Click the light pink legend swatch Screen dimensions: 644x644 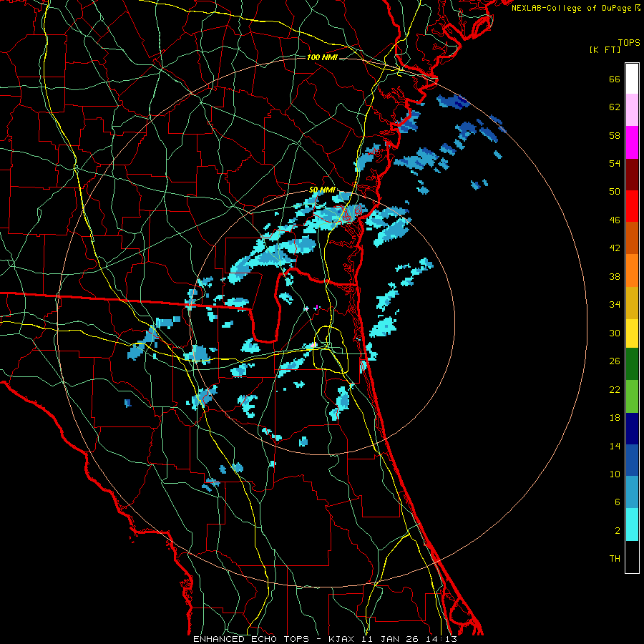point(632,109)
